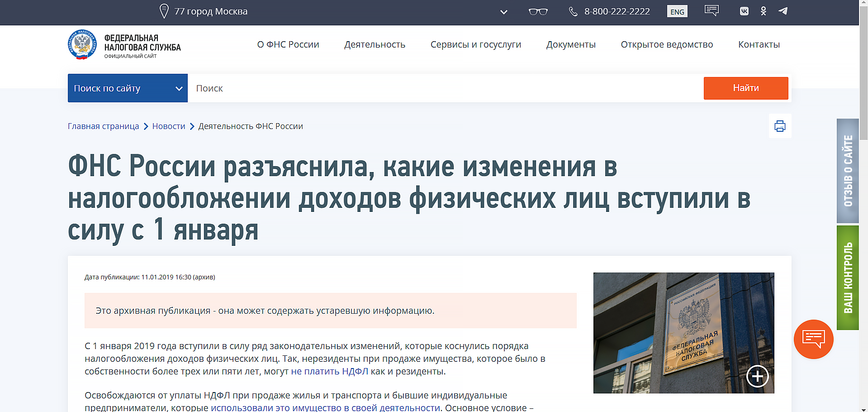Click the orange 'Найти' search button
Viewport: 868px width, 412px height.
746,88
